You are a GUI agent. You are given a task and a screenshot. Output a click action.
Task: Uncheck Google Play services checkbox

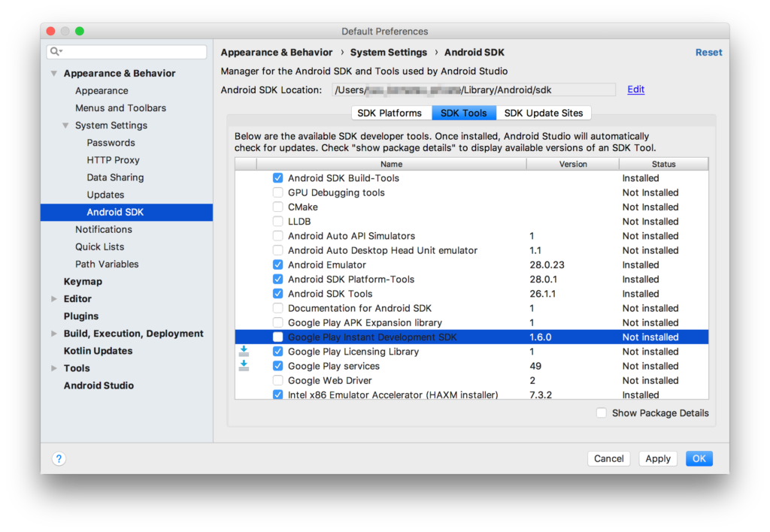[x=278, y=366]
